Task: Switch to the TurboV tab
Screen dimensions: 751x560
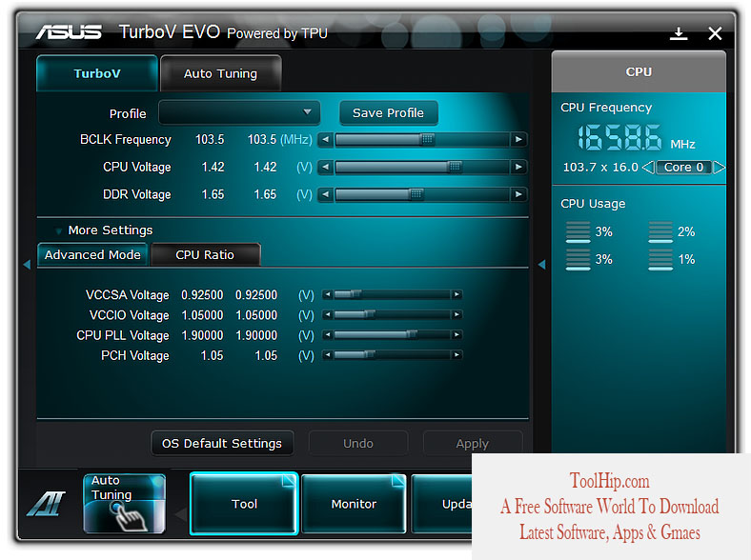Action: click(97, 73)
